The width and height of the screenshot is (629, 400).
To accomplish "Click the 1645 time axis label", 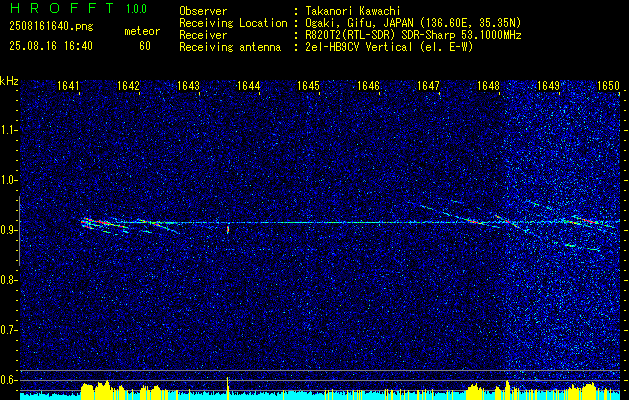I will (x=308, y=86).
